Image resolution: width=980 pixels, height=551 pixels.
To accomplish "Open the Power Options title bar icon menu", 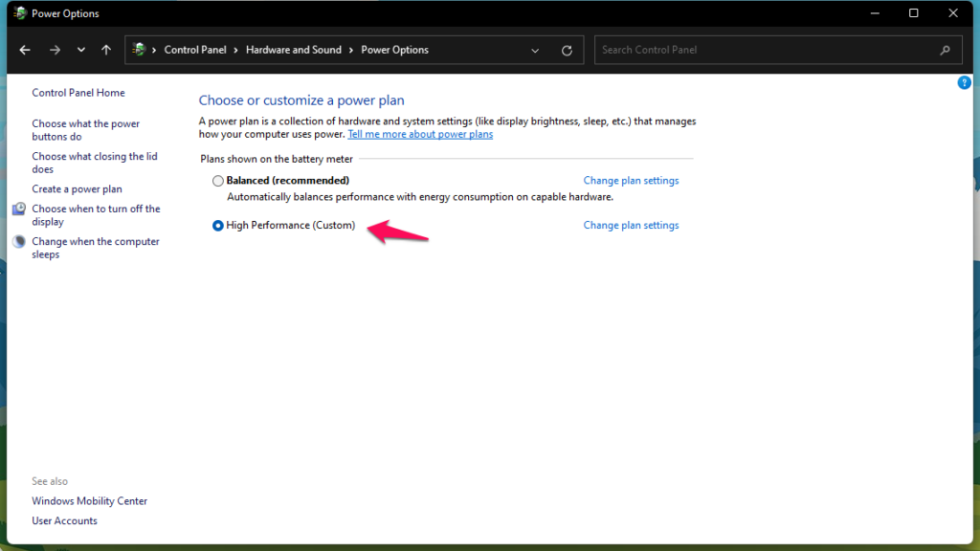I will tap(20, 13).
